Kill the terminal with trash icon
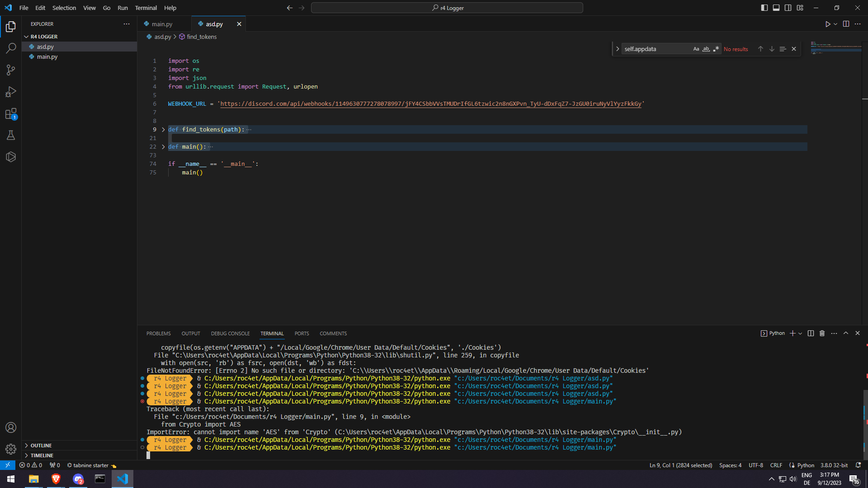Screen dimensions: 868x488 coord(822,333)
